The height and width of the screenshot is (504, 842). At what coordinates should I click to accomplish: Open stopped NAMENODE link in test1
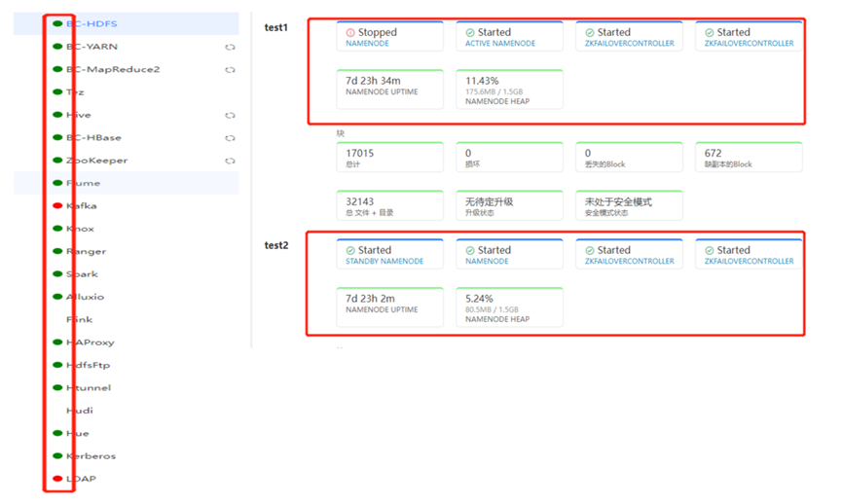(x=367, y=44)
